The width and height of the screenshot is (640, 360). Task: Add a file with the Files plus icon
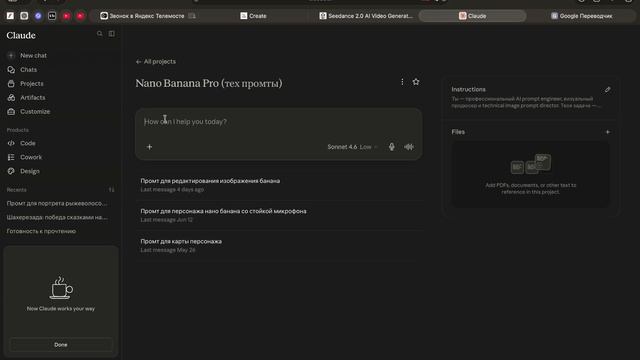[607, 132]
